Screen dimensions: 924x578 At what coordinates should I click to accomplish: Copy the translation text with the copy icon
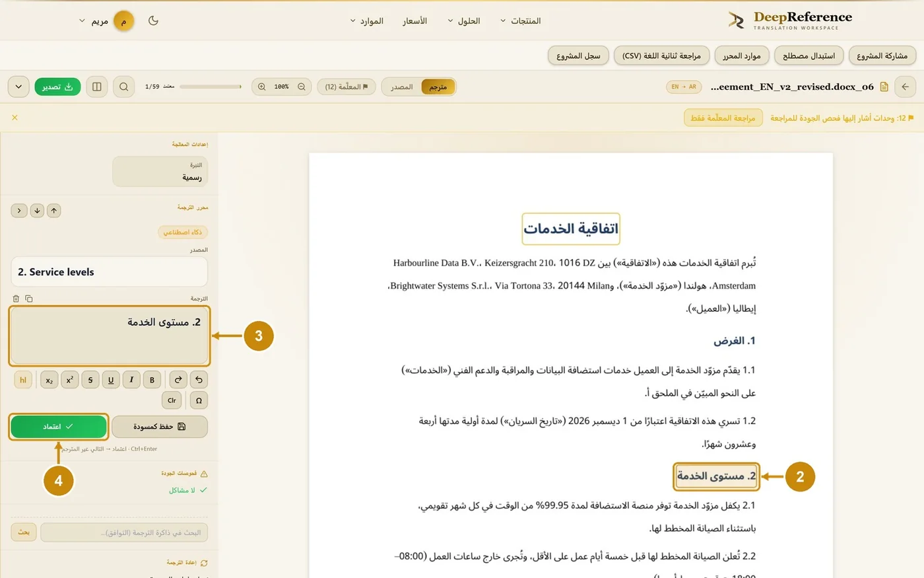(x=28, y=299)
